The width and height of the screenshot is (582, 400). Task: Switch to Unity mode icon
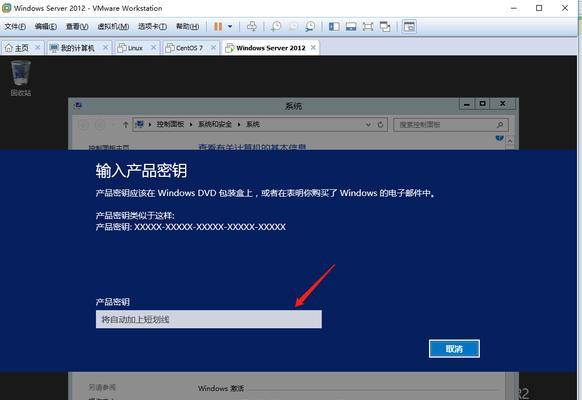(x=385, y=26)
